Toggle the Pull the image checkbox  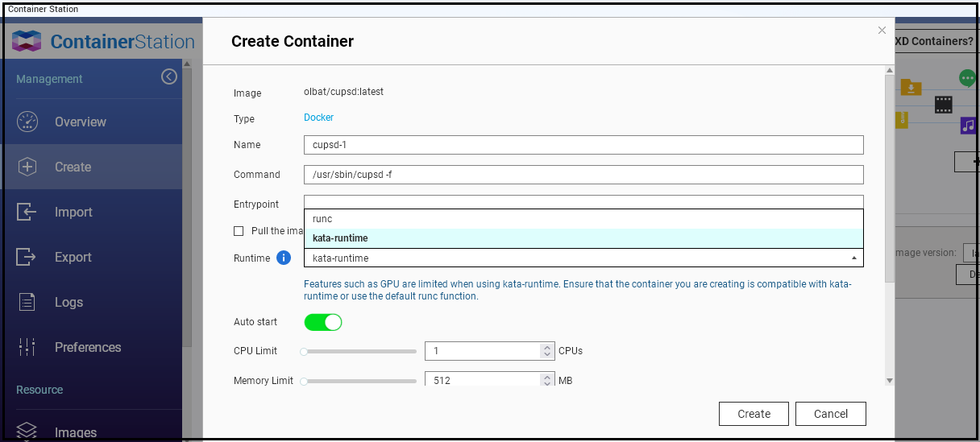coord(239,231)
